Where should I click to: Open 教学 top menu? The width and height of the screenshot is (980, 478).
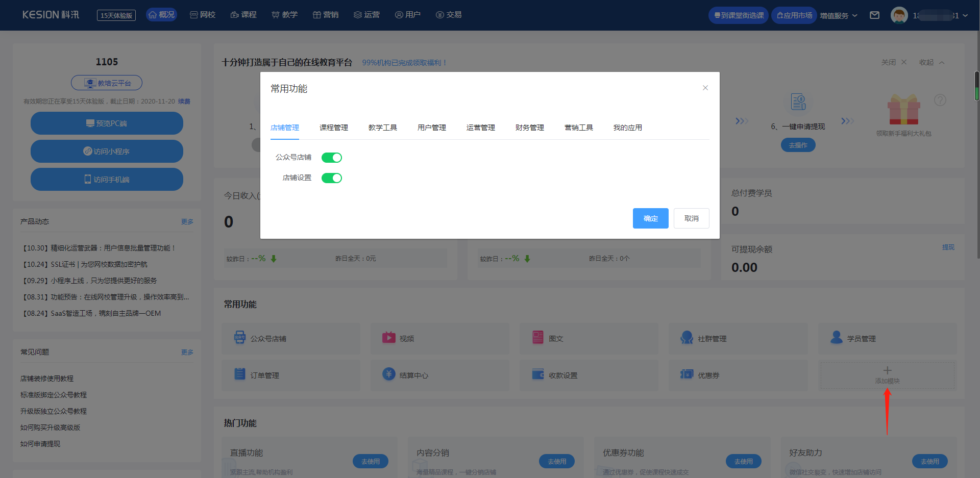(284, 15)
